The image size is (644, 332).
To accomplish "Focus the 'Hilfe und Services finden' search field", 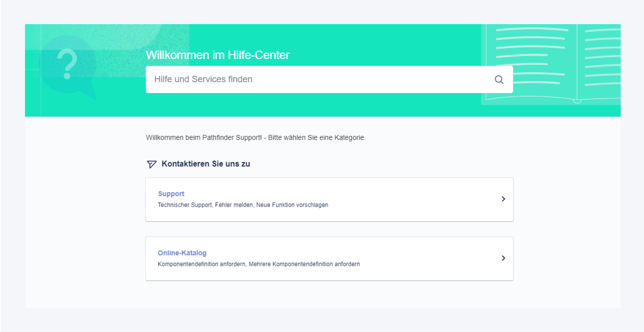I will pos(314,79).
